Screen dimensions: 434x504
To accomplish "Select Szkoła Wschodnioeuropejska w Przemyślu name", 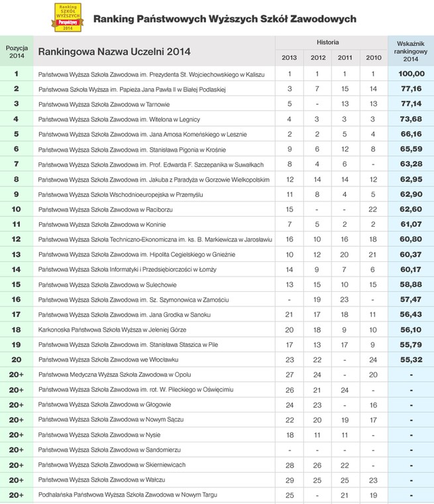I will tap(121, 195).
